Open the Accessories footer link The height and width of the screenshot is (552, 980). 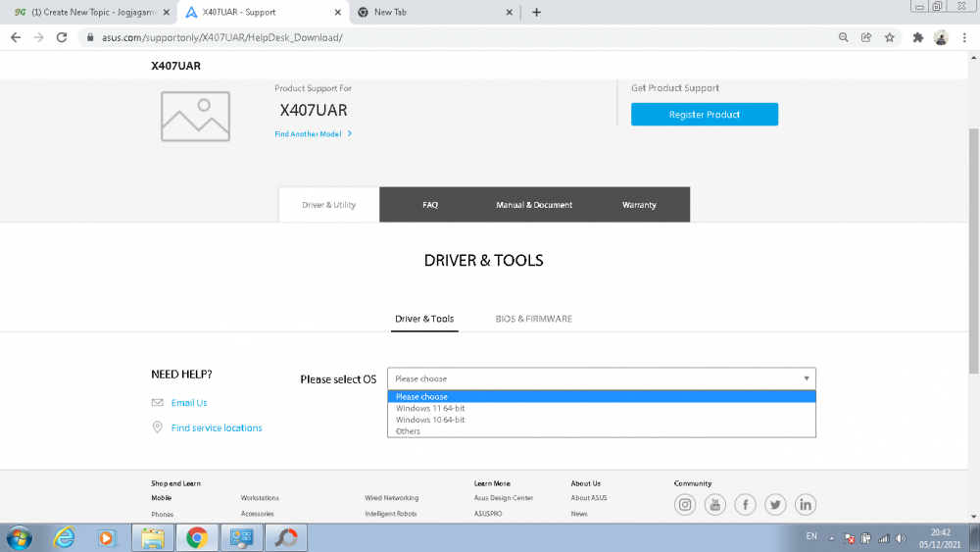258,514
